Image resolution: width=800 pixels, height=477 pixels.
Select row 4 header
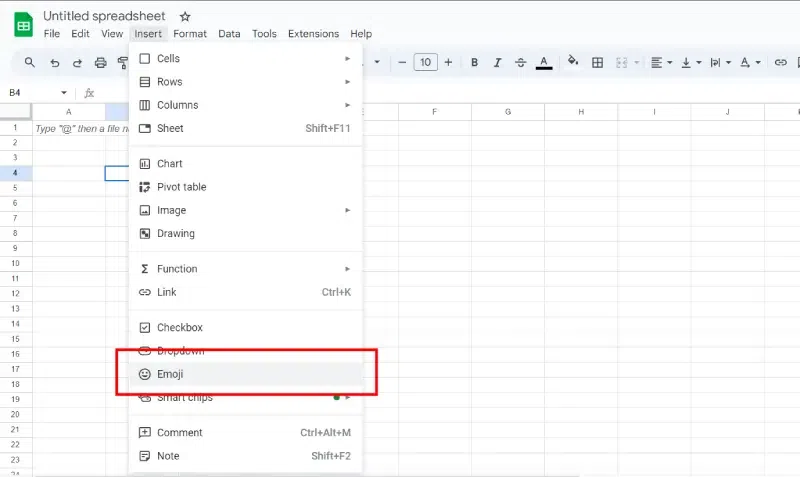tap(15, 173)
